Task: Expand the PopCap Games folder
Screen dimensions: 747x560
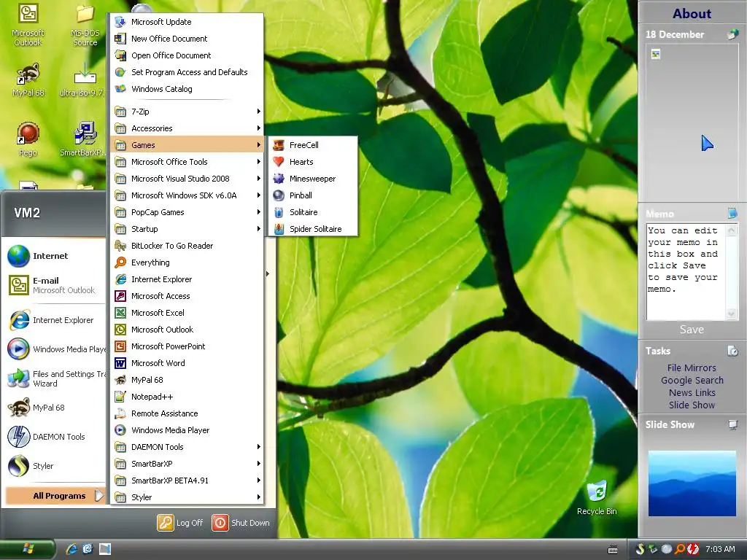Action: click(x=187, y=212)
